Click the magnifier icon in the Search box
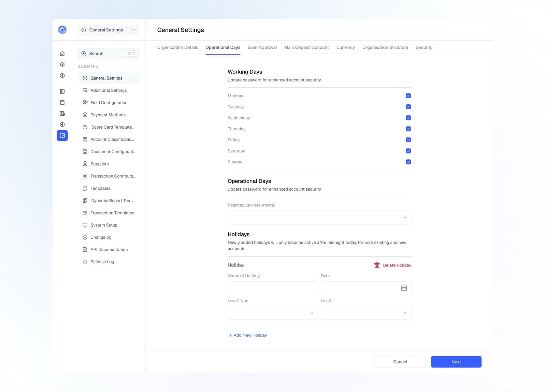The width and height of the screenshot is (546, 392). point(84,54)
